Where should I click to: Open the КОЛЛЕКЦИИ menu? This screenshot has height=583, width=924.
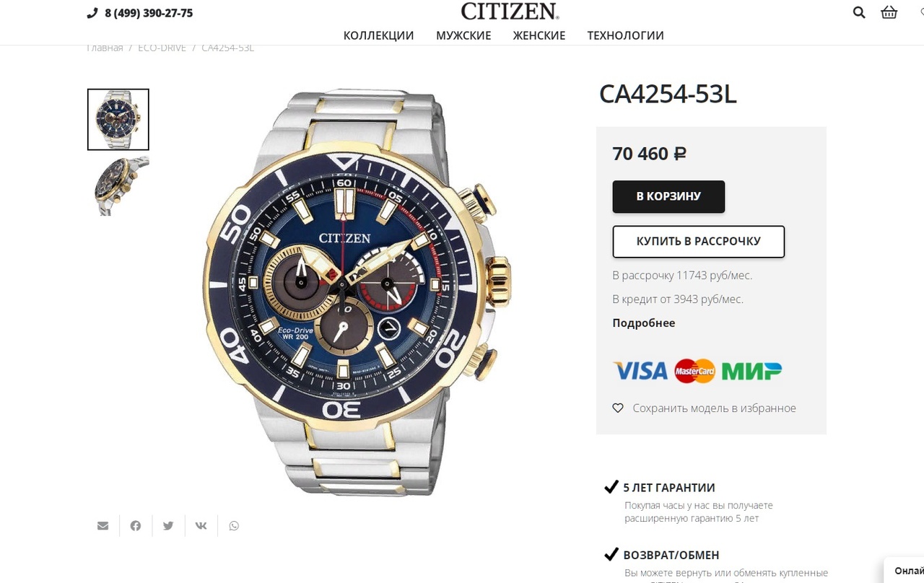click(x=378, y=35)
